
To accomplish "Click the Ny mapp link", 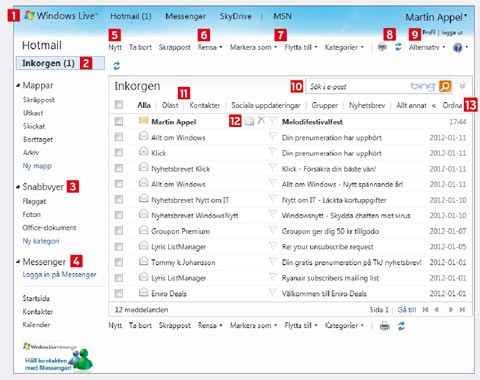I will (x=37, y=166).
